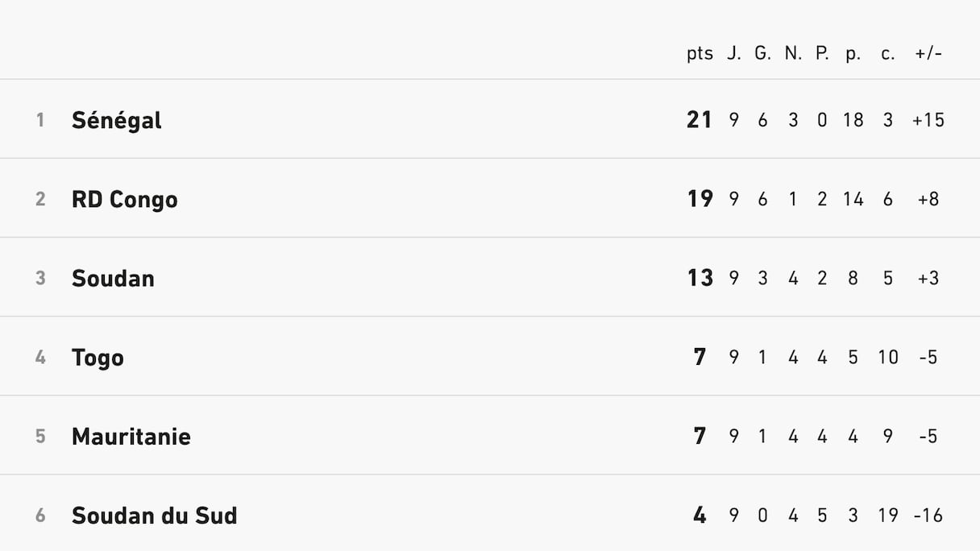Sort by the J. column header

[x=733, y=54]
